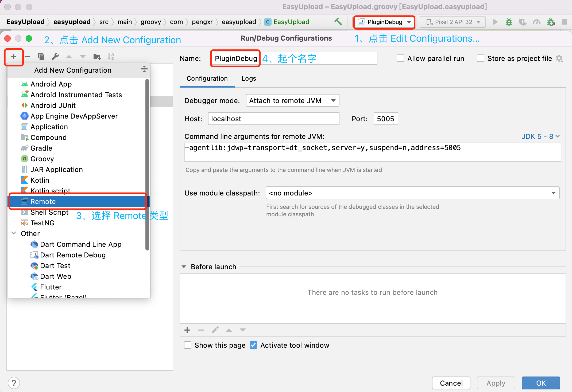The image size is (572, 392).
Task: Click the Add New Configuration plus icon
Action: coord(13,57)
